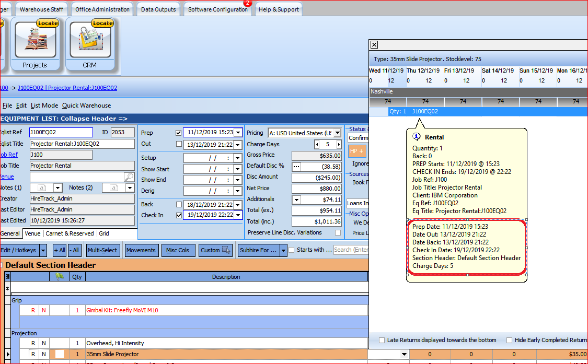Click the Locate badge above Projects
The width and height of the screenshot is (588, 364).
tap(48, 23)
